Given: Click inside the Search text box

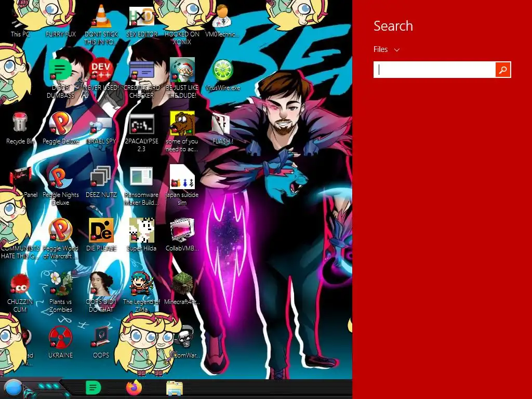Looking at the screenshot, I should [x=434, y=70].
